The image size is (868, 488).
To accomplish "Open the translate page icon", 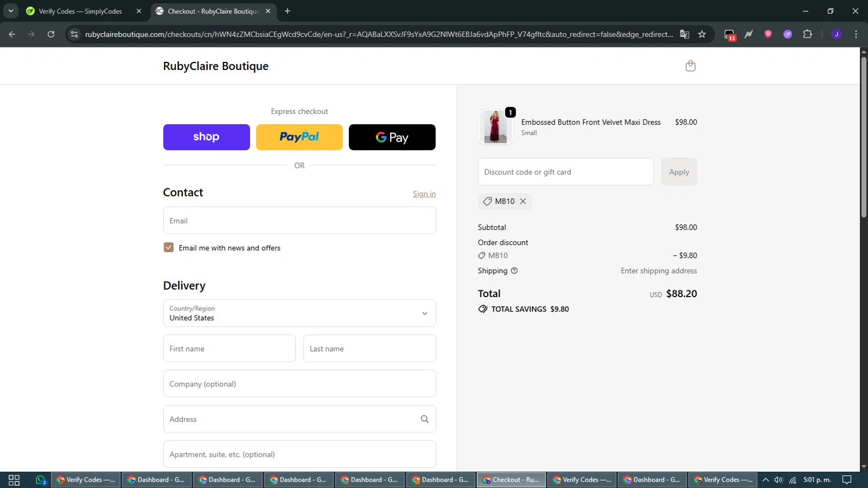I will coord(685,34).
